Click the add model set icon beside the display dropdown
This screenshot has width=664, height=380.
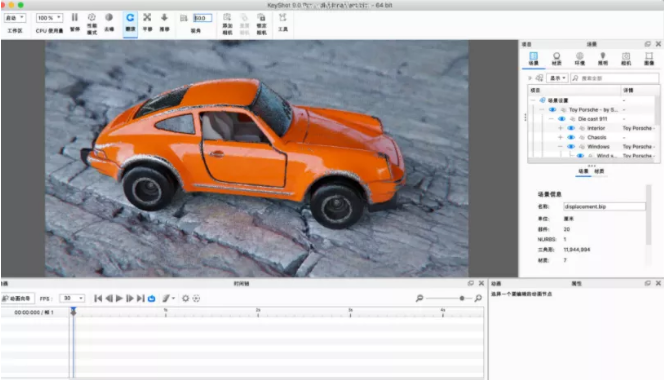click(539, 78)
